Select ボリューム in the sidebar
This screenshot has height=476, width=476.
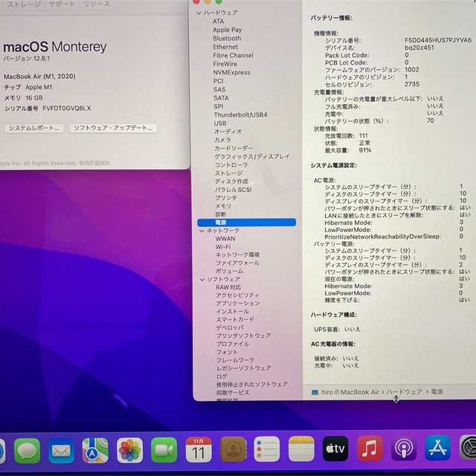tap(230, 271)
